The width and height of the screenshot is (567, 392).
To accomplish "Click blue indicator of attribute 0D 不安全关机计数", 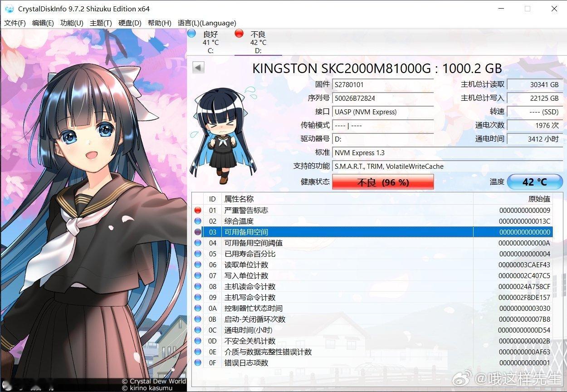I will [x=198, y=341].
